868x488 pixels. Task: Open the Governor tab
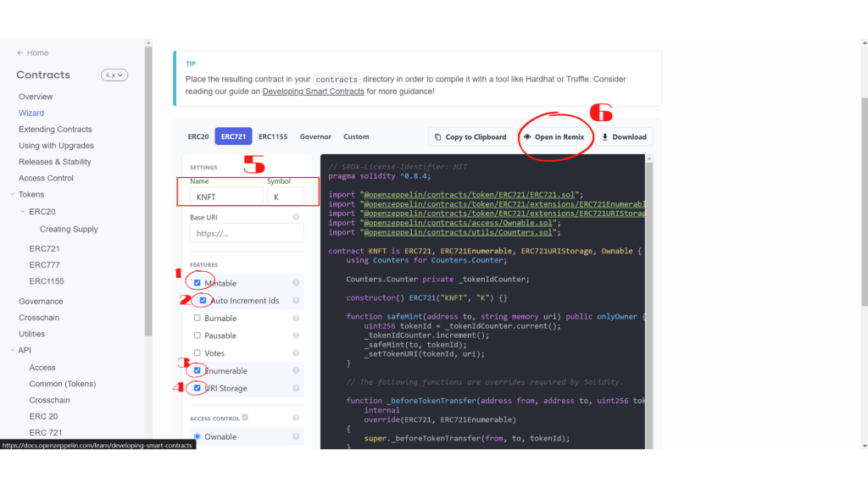[315, 136]
